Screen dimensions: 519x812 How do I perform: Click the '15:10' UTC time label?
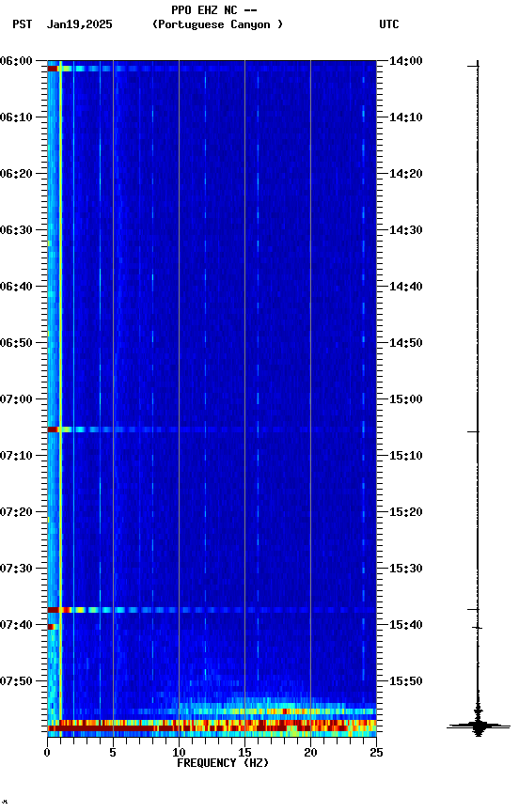point(406,456)
